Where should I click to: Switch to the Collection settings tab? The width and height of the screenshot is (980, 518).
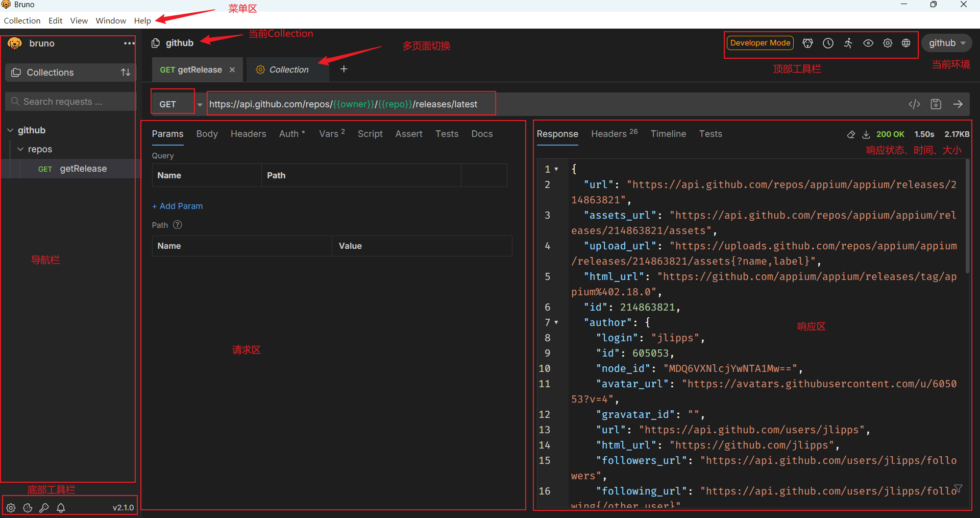click(288, 70)
